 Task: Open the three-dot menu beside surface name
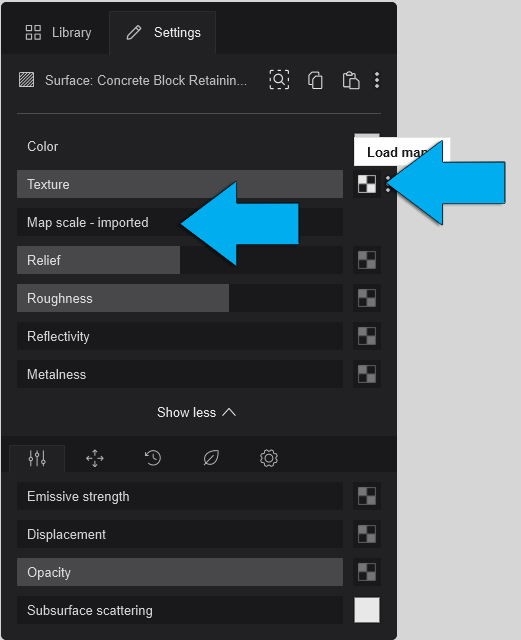(x=377, y=80)
